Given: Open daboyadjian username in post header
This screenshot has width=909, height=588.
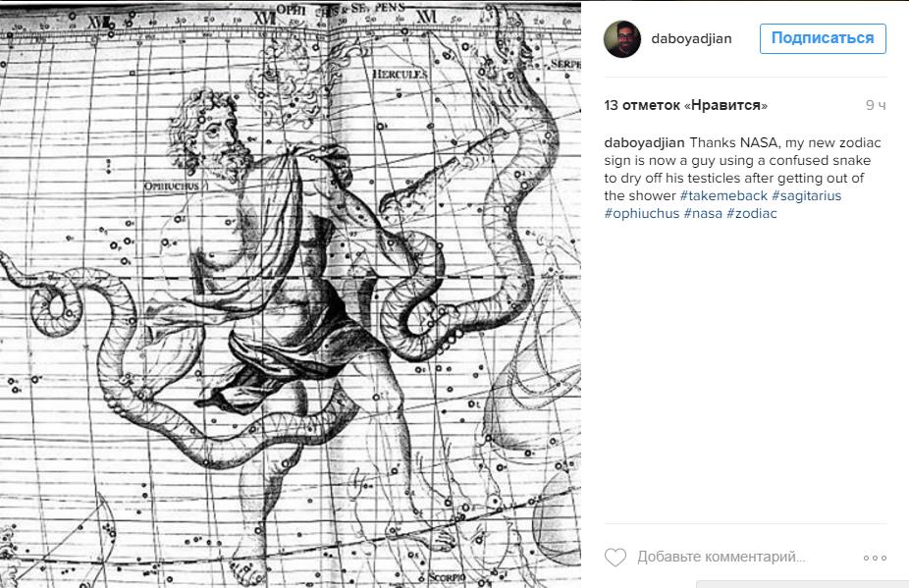Looking at the screenshot, I should click(691, 39).
